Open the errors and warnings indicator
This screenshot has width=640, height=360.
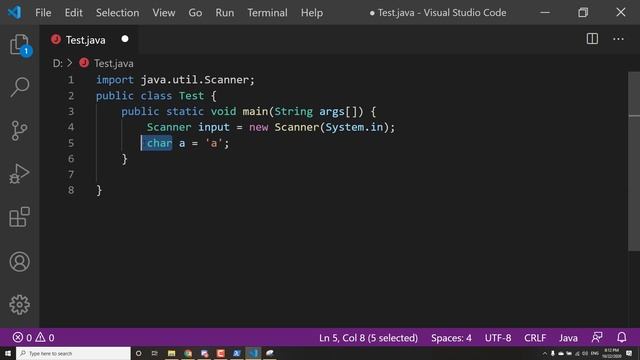[x=33, y=338]
